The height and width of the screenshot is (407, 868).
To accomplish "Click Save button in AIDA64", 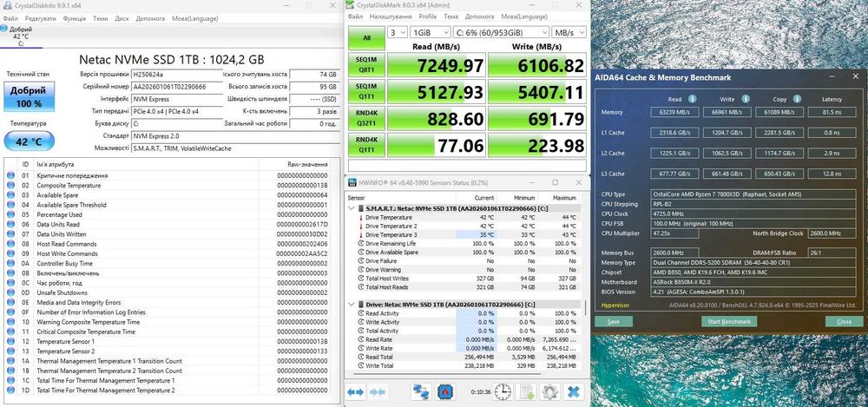I will 614,322.
